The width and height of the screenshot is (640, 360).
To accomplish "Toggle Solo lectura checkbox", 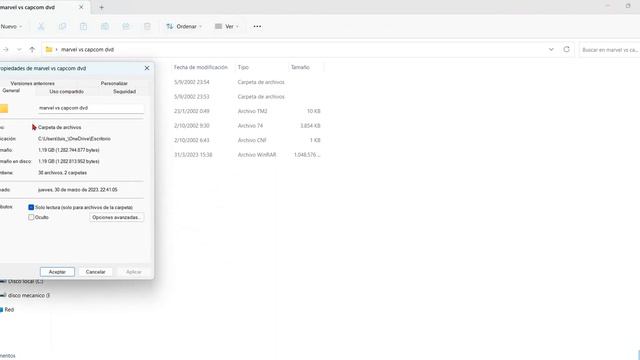I will pos(31,207).
